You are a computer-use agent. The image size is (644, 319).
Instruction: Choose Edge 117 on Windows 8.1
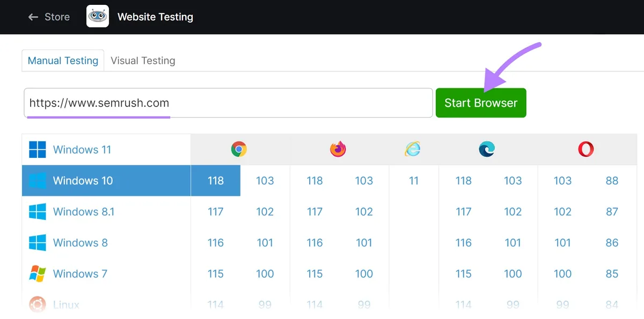[464, 212]
